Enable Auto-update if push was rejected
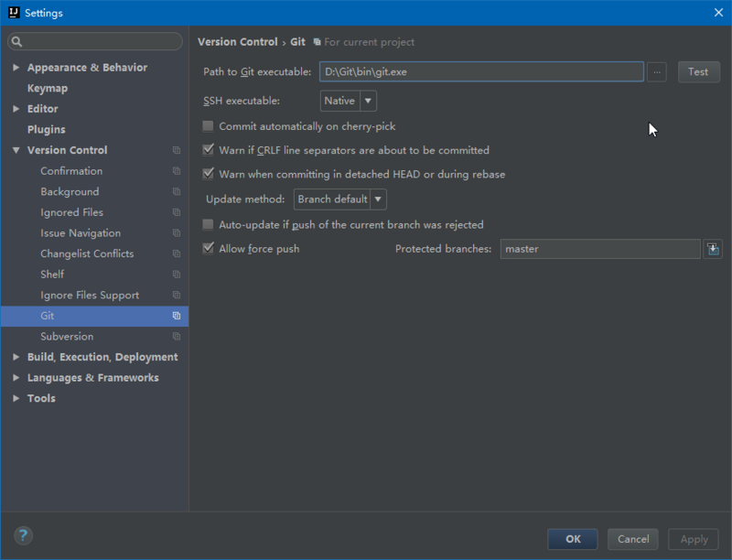The image size is (732, 560). [208, 224]
